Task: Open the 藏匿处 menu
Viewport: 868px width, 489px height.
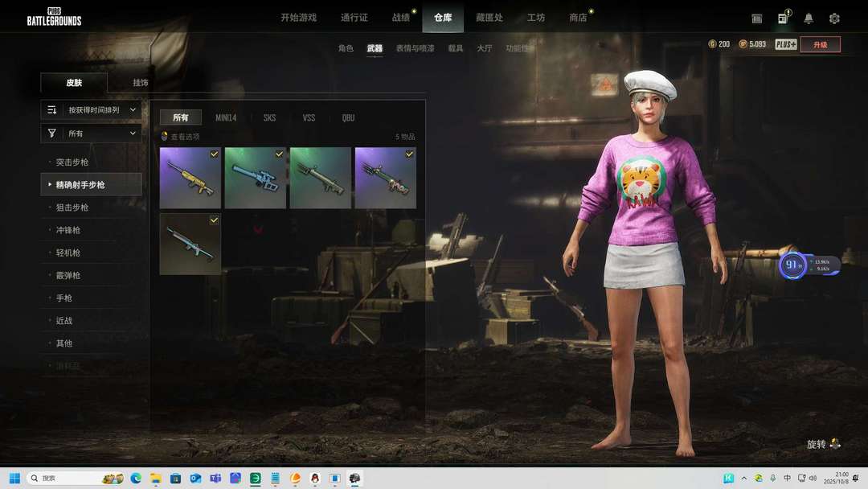Action: click(489, 18)
